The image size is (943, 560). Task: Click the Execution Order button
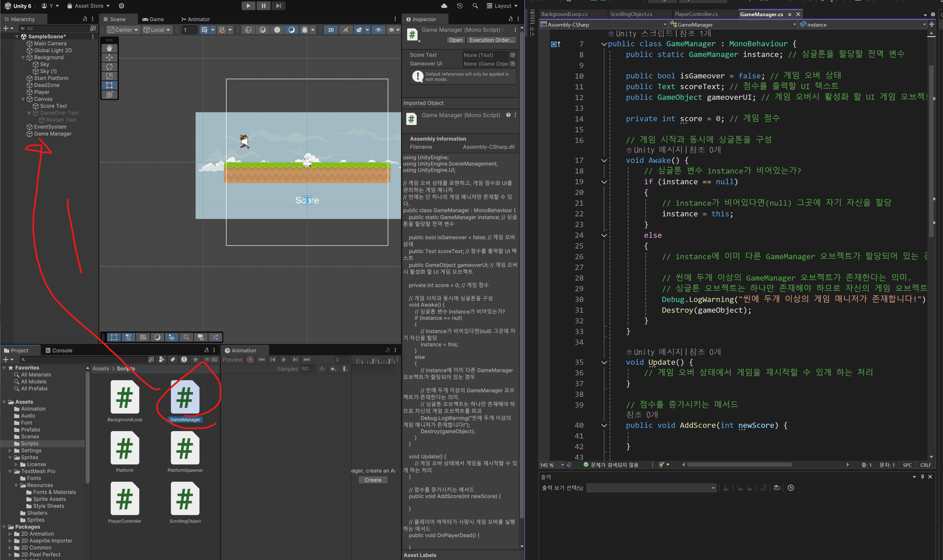pos(492,40)
